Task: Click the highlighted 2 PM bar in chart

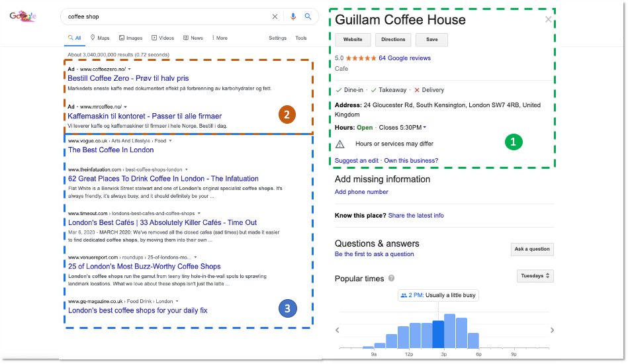Action: click(438, 334)
